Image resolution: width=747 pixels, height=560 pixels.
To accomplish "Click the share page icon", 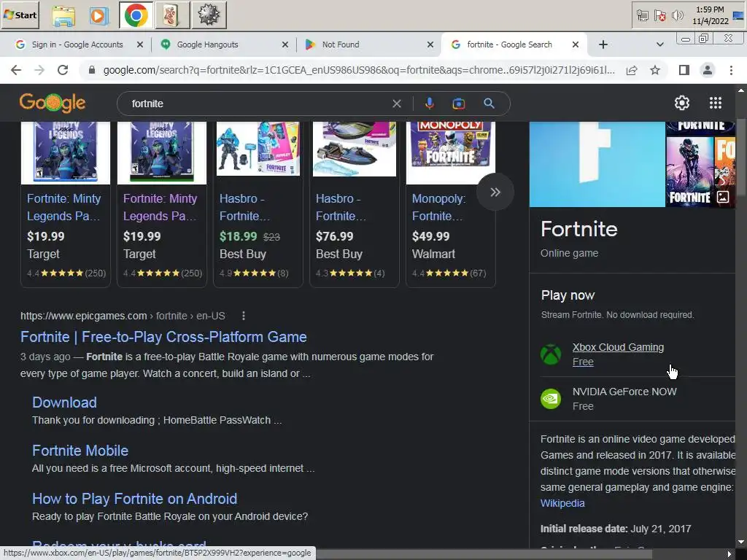I will [632, 71].
